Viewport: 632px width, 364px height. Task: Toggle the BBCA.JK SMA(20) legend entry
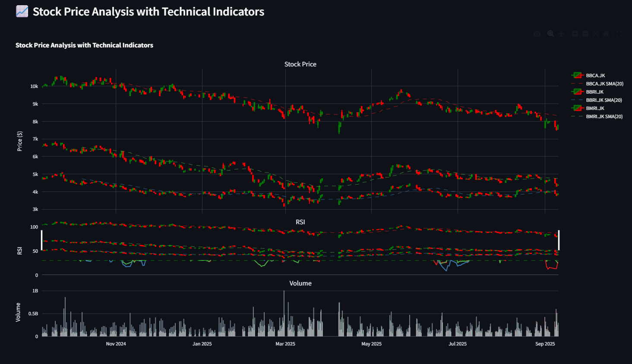597,84
